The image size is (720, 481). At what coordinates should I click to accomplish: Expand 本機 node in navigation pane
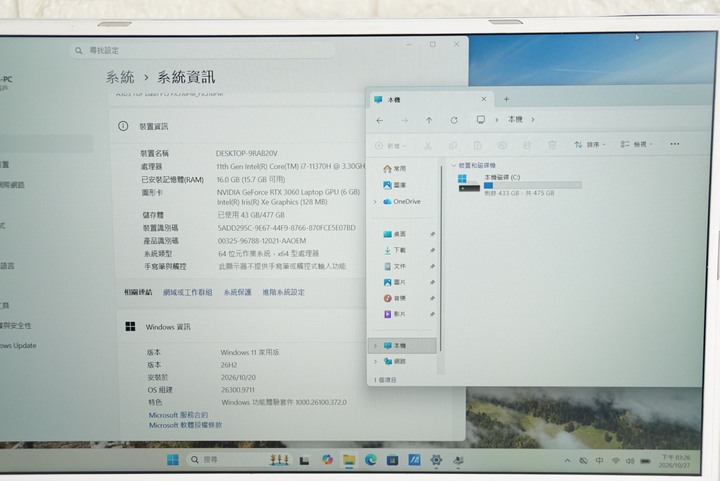(376, 346)
